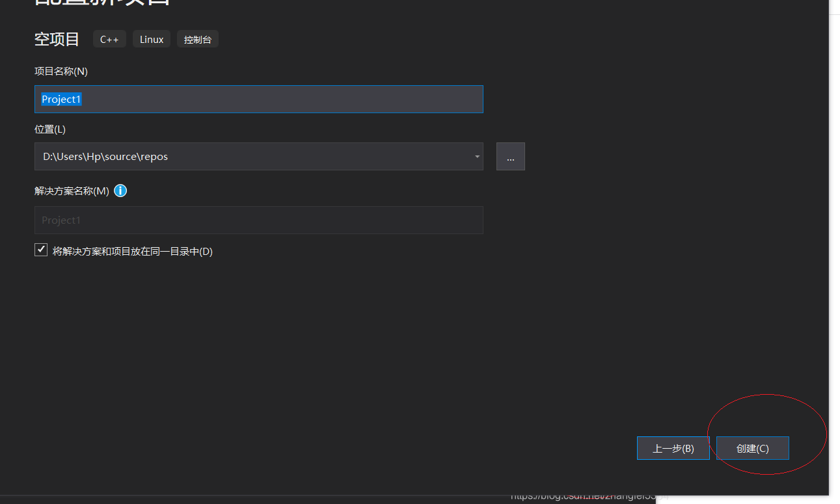This screenshot has height=504, width=840.
Task: Go back with the 上一步(B) button
Action: coord(673,448)
